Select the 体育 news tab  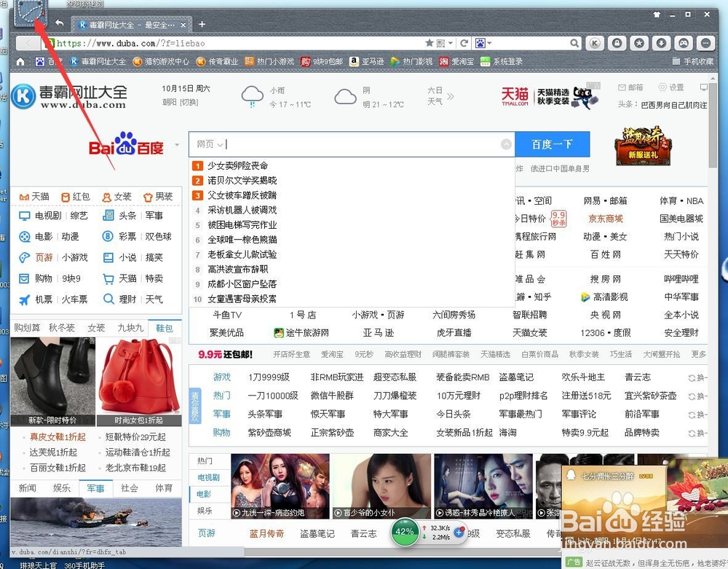(x=164, y=488)
